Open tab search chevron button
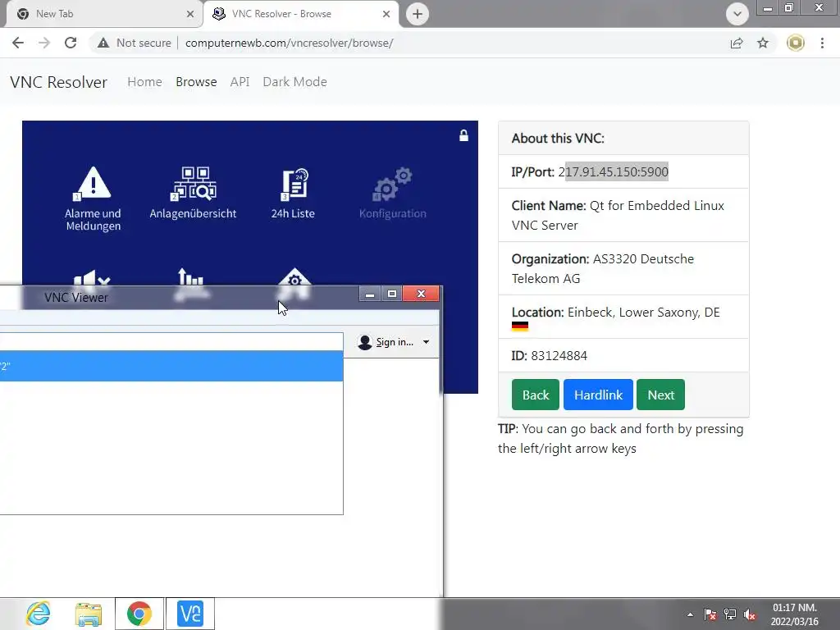 pos(737,14)
